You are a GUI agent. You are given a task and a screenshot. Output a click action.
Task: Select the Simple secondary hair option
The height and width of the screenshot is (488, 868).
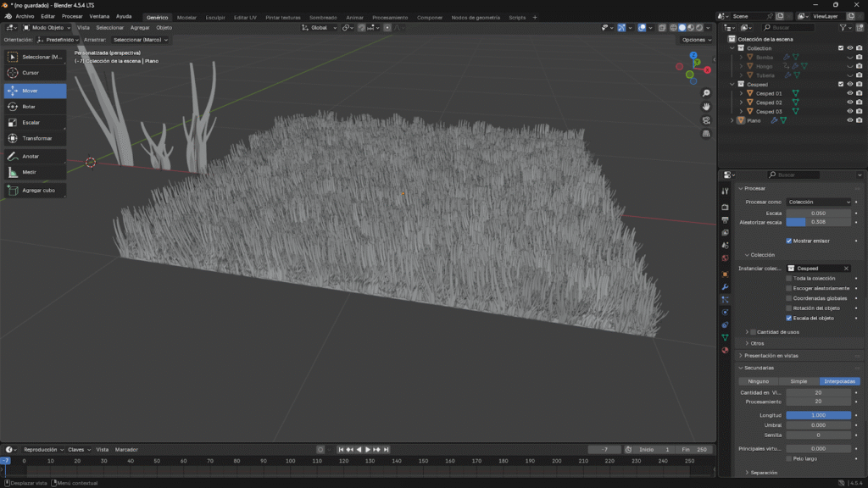pyautogui.click(x=798, y=381)
